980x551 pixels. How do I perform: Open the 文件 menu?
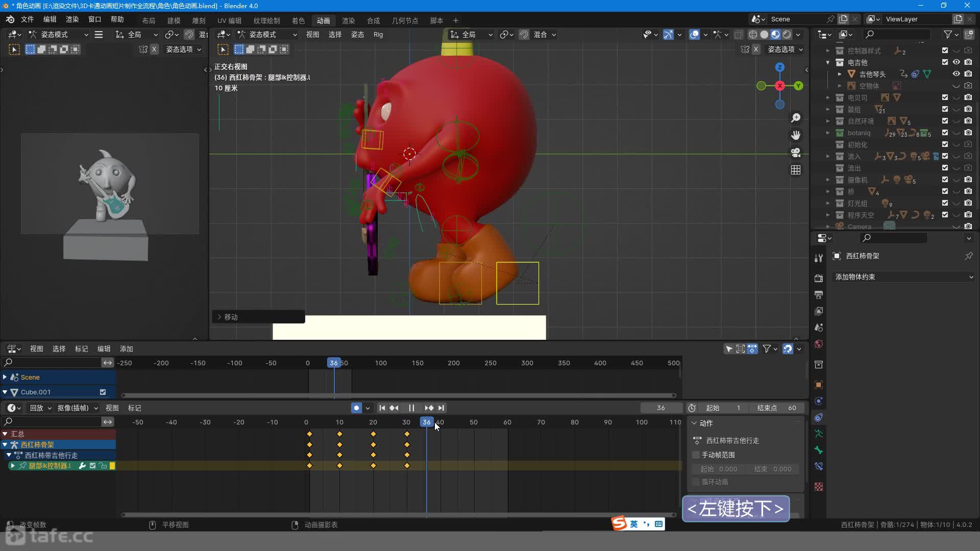click(27, 19)
